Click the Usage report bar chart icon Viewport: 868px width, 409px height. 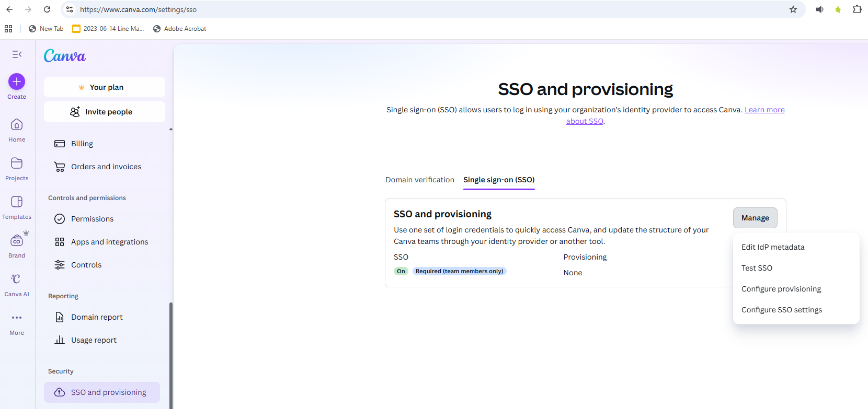[60, 340]
